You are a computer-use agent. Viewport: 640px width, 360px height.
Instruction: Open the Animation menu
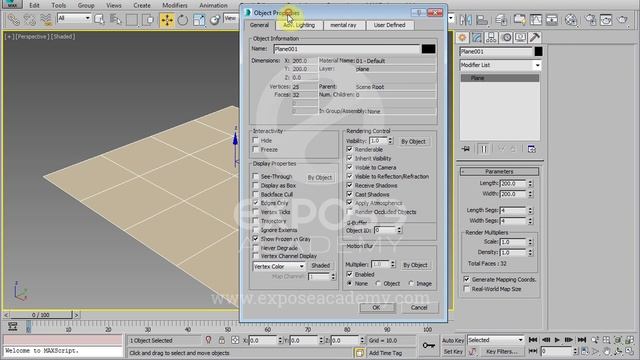tap(213, 5)
